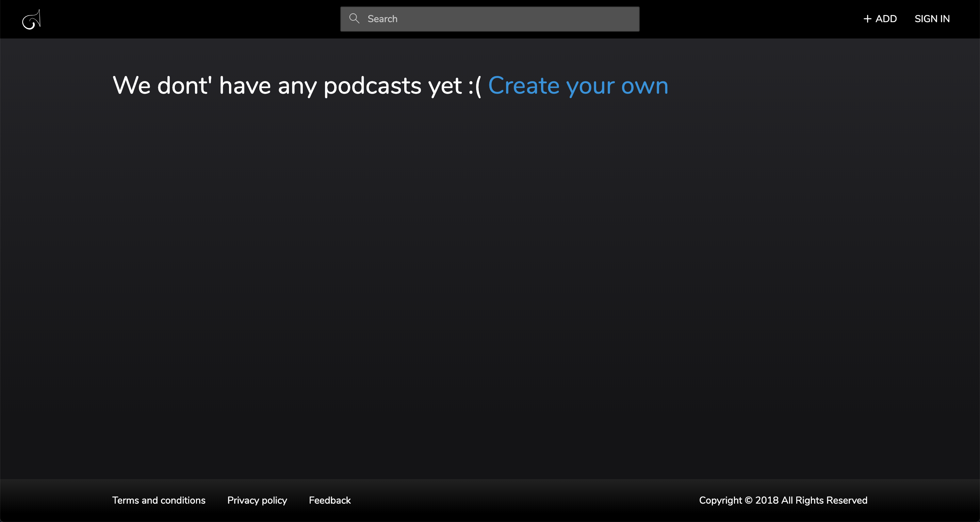Click the site logo in the header

pyautogui.click(x=32, y=19)
